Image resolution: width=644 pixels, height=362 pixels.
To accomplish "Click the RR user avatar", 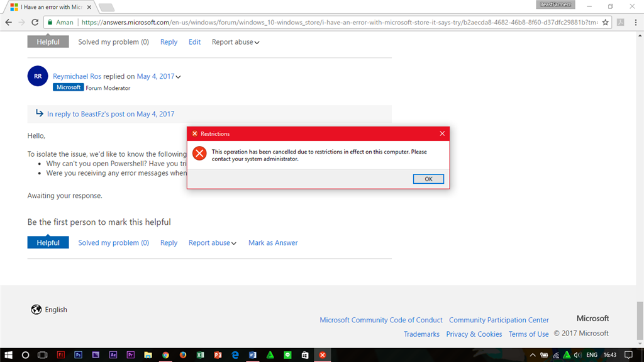I will click(x=38, y=76).
